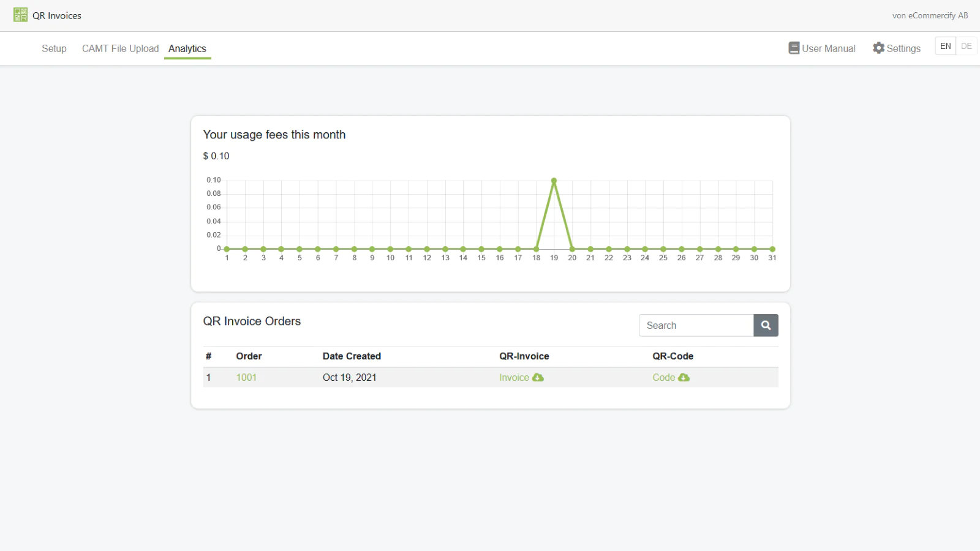Download the Invoice for order 1001
The height and width of the screenshot is (551, 980).
[513, 377]
